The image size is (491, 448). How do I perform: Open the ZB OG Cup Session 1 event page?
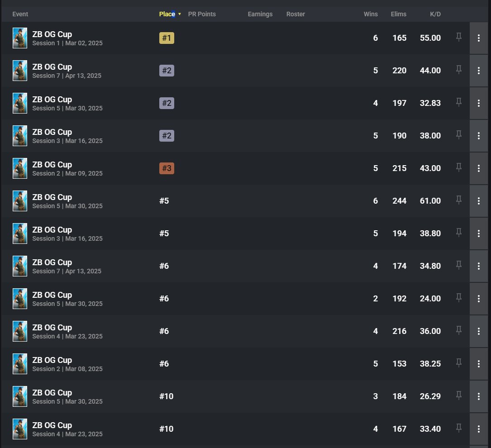[x=52, y=33]
